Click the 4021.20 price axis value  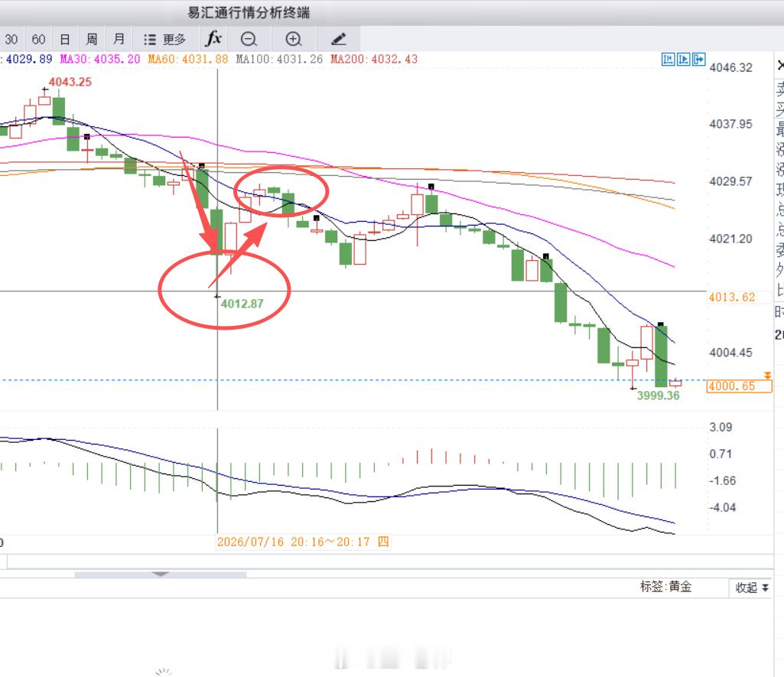point(730,239)
